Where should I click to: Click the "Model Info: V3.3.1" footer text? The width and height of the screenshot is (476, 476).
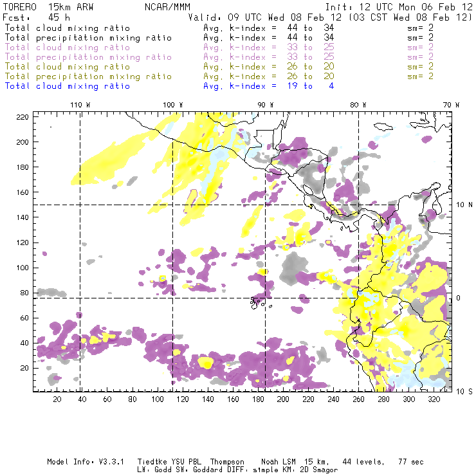coord(86,462)
